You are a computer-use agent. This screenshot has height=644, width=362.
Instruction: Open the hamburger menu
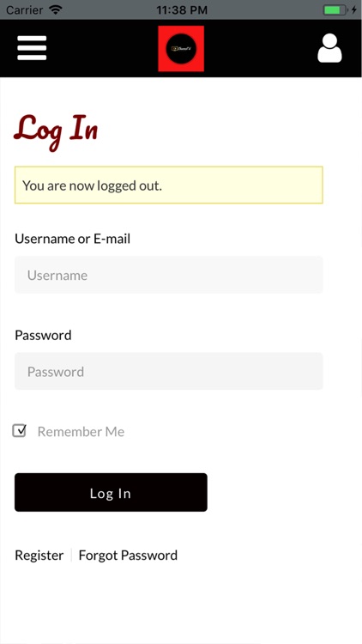point(32,48)
